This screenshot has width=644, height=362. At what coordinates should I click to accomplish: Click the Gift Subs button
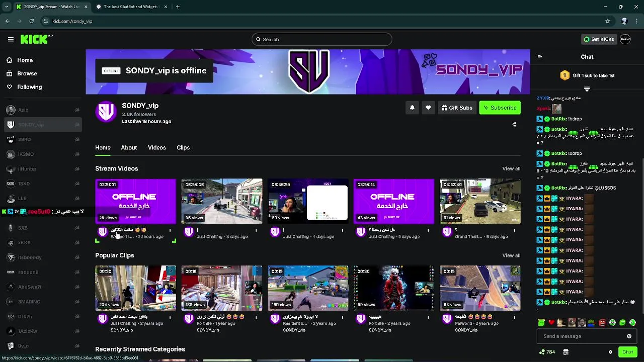[x=457, y=108]
